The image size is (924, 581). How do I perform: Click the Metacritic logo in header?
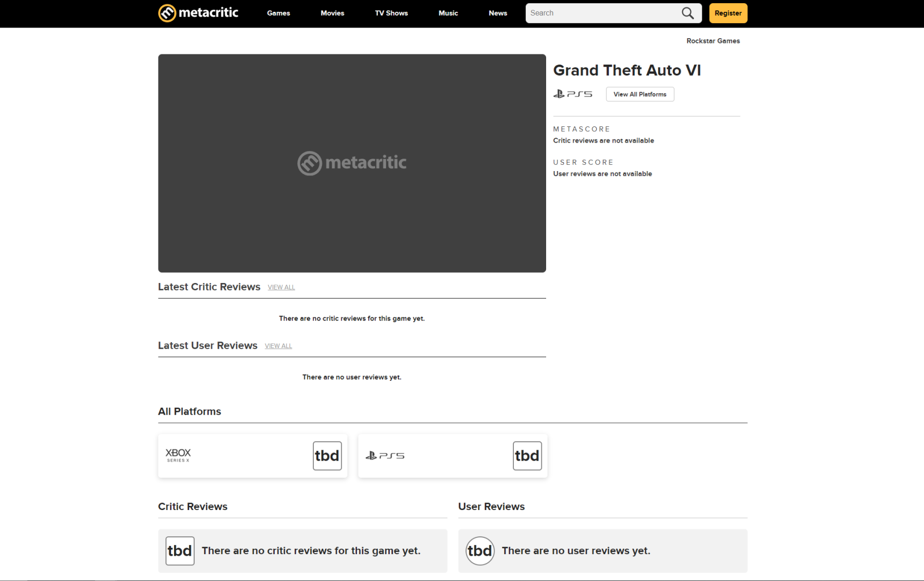click(198, 13)
